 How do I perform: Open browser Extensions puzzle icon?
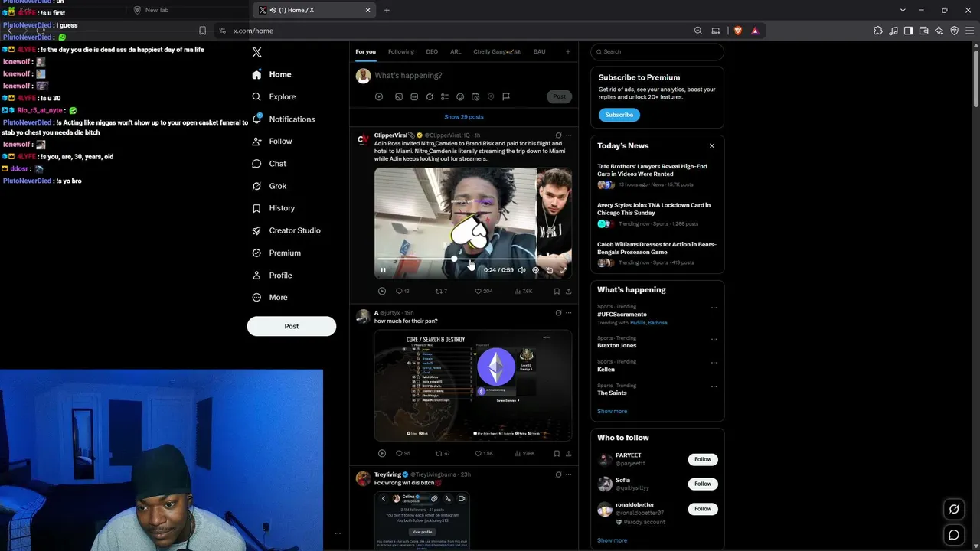pos(878,31)
